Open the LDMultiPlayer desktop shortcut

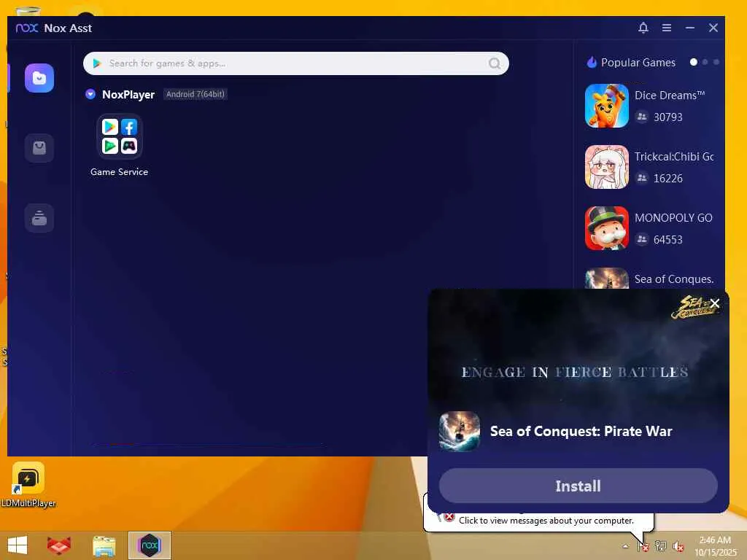pyautogui.click(x=28, y=485)
